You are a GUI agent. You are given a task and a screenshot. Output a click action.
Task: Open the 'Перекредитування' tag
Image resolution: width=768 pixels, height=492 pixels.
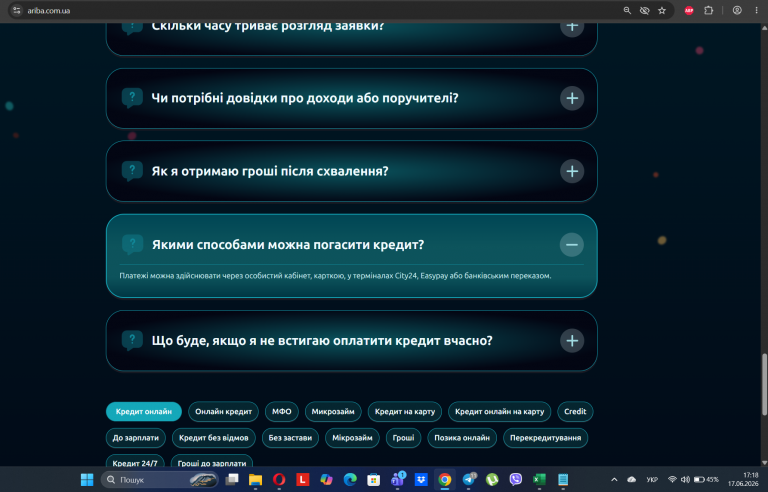coord(545,438)
